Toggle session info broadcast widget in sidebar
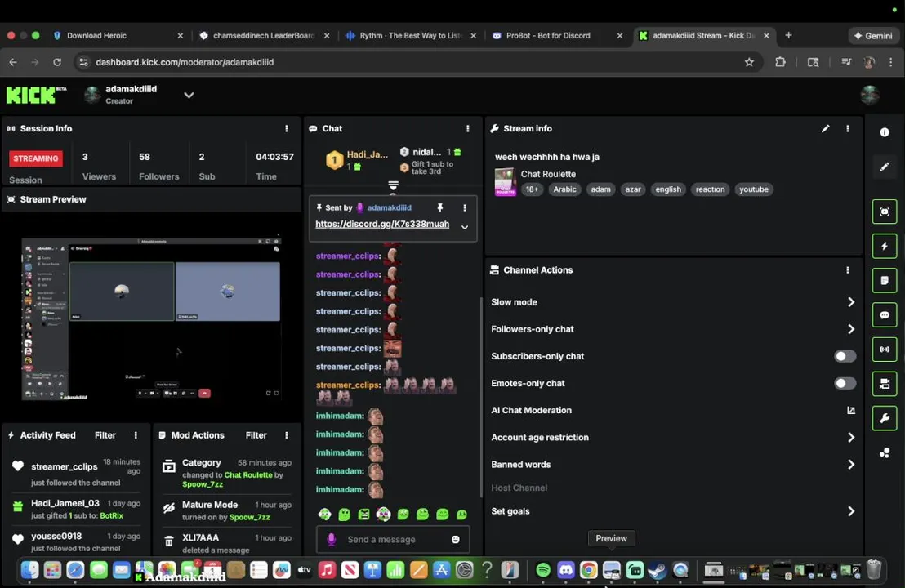 (885, 349)
